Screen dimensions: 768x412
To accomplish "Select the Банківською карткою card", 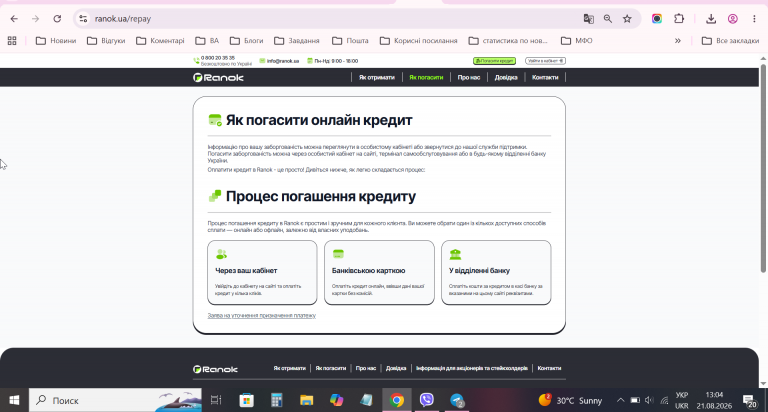I will (x=379, y=272).
